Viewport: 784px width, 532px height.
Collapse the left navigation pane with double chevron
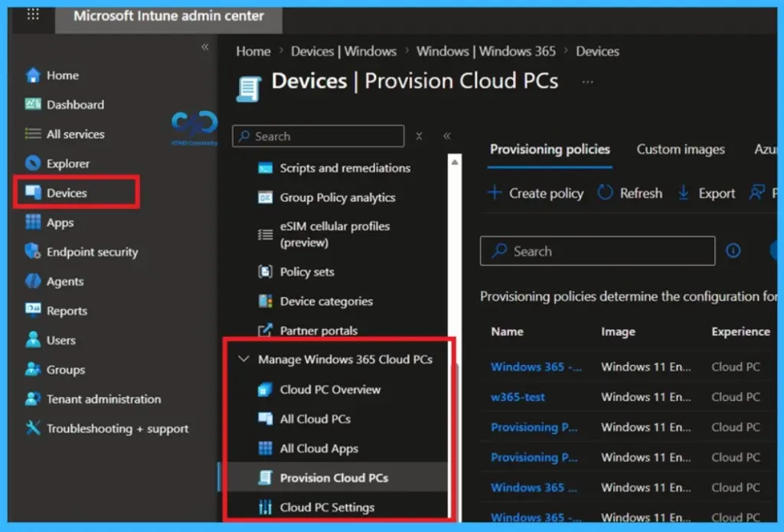[x=204, y=47]
